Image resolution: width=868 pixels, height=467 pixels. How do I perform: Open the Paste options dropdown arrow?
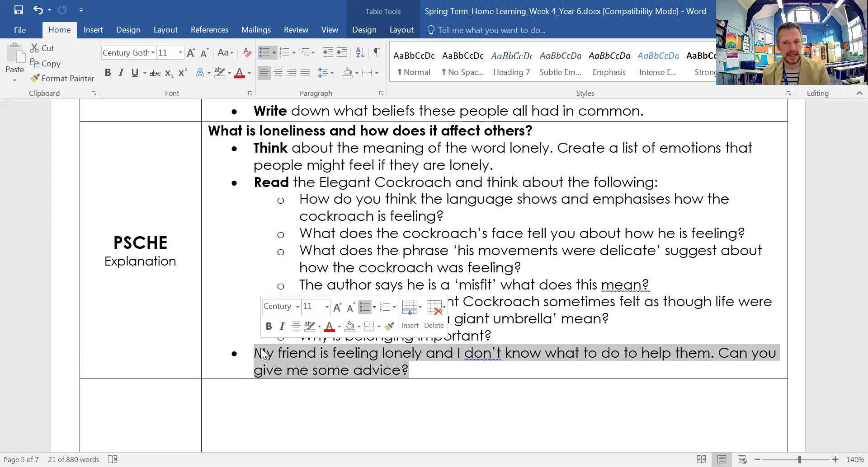click(x=15, y=80)
